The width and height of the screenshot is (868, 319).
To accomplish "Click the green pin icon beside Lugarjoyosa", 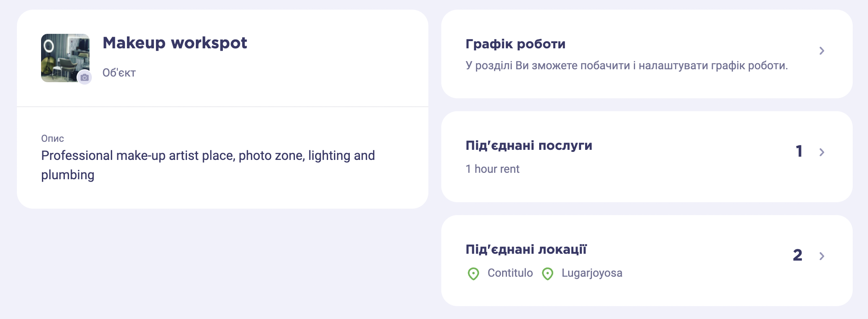I will tap(547, 273).
